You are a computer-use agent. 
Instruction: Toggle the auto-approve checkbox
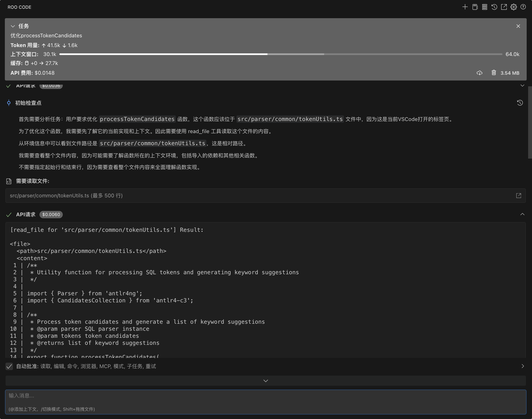(9, 366)
